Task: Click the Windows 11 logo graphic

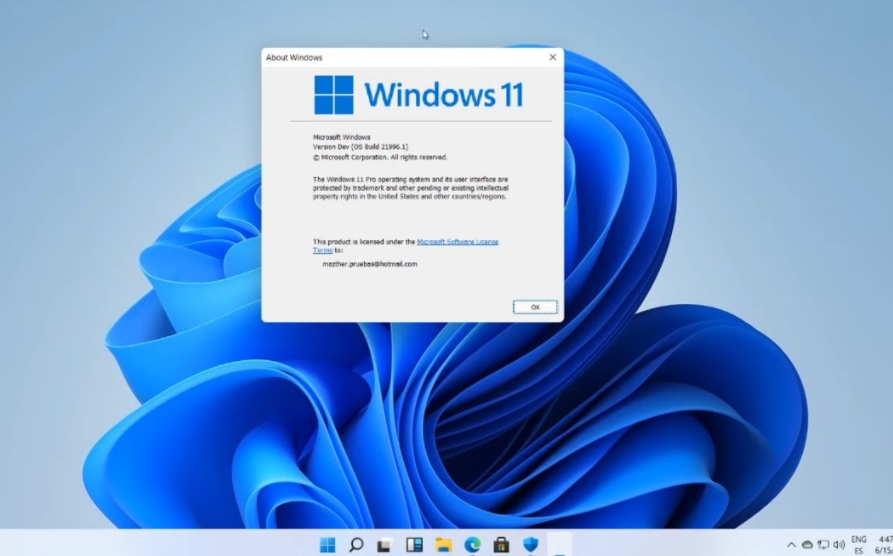Action: pos(419,95)
